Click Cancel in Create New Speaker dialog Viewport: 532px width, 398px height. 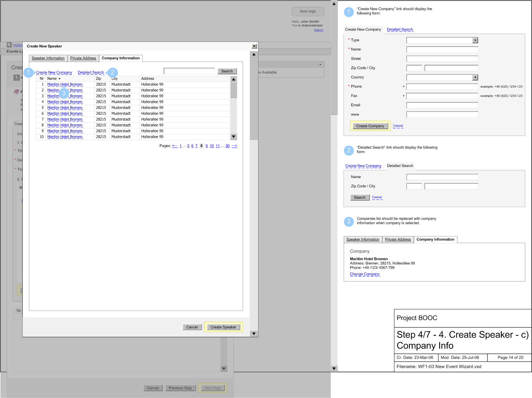[192, 327]
